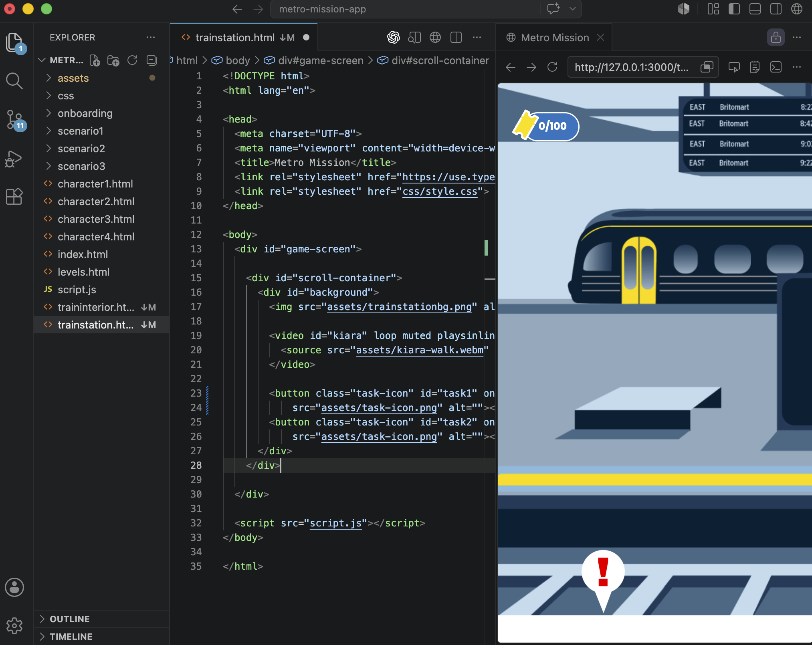This screenshot has height=645, width=812.
Task: Open editor more actions menu
Action: coord(477,38)
